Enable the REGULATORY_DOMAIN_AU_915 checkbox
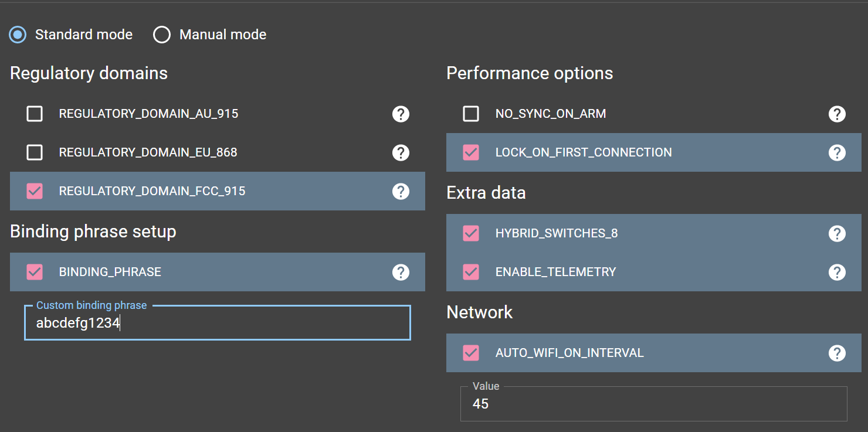 click(35, 114)
